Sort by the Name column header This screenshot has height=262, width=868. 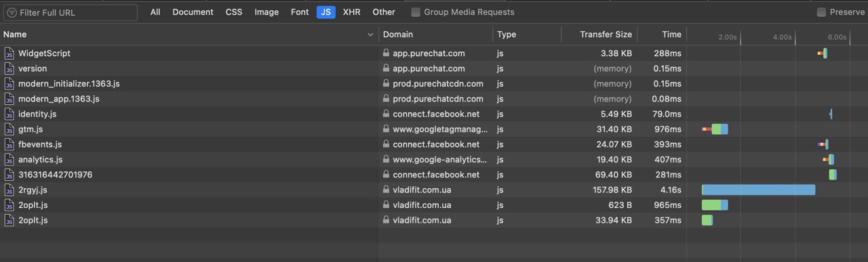click(x=189, y=35)
